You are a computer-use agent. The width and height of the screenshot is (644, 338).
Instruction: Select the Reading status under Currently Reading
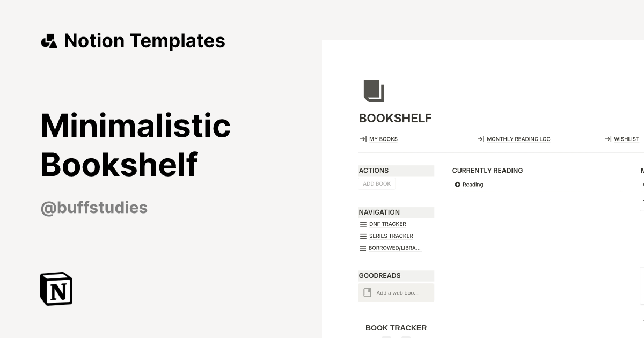[469, 185]
